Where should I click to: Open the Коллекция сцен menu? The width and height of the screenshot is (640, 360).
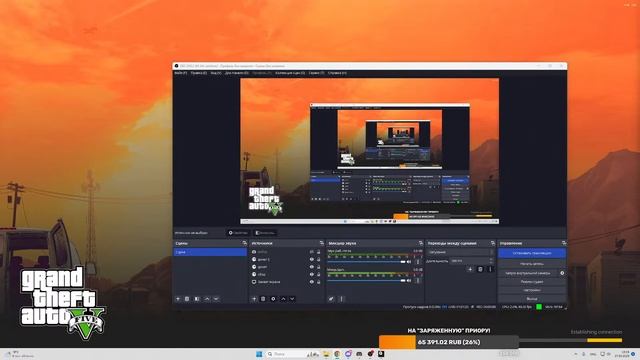click(290, 73)
